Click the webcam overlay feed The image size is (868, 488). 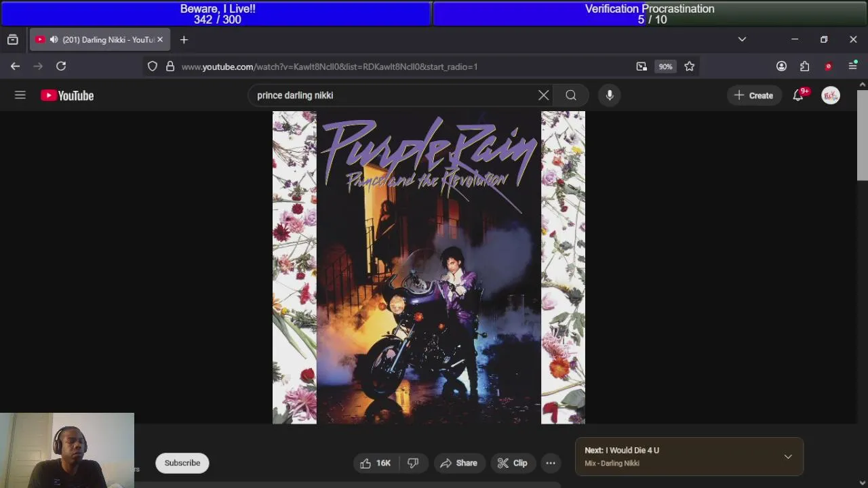coord(67,451)
